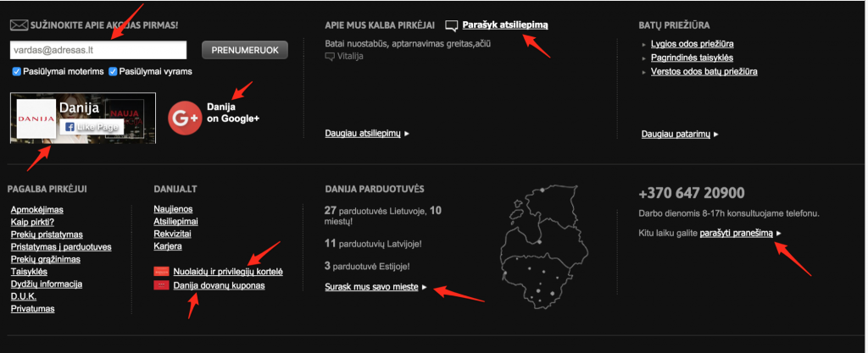
Task: Click the email address input field
Action: pos(99,50)
